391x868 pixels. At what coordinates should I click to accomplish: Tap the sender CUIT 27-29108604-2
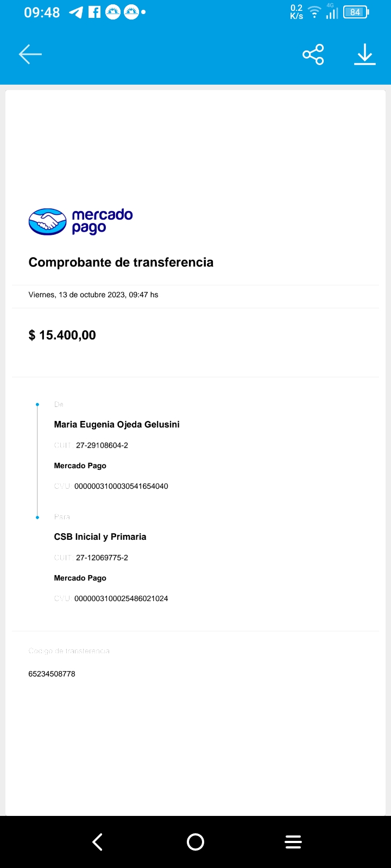pos(102,445)
